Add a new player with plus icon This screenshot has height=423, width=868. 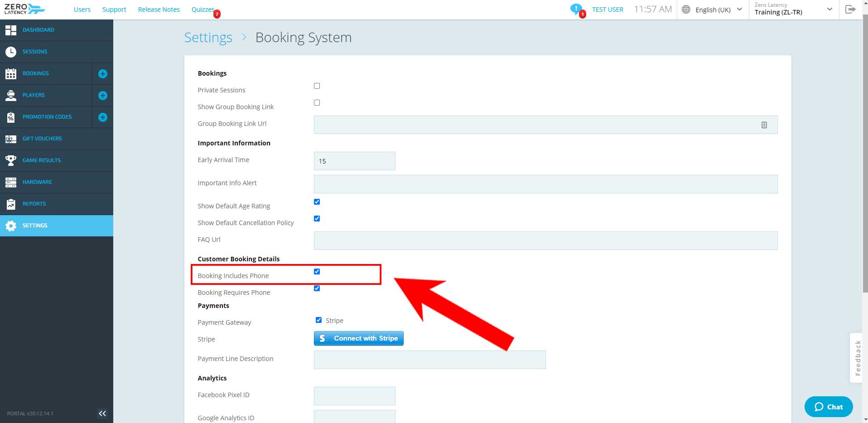(x=103, y=95)
